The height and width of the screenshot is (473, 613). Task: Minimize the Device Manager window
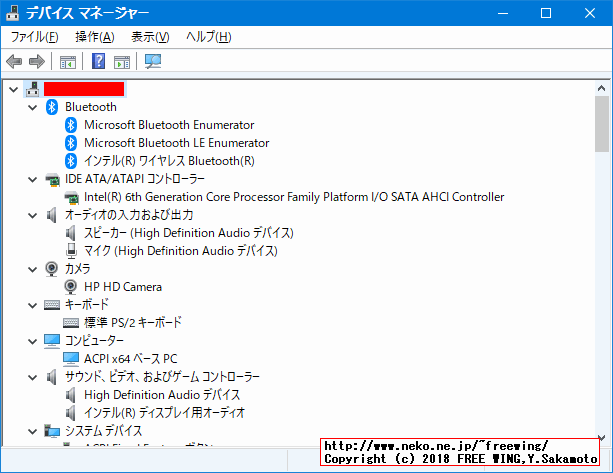pyautogui.click(x=503, y=13)
